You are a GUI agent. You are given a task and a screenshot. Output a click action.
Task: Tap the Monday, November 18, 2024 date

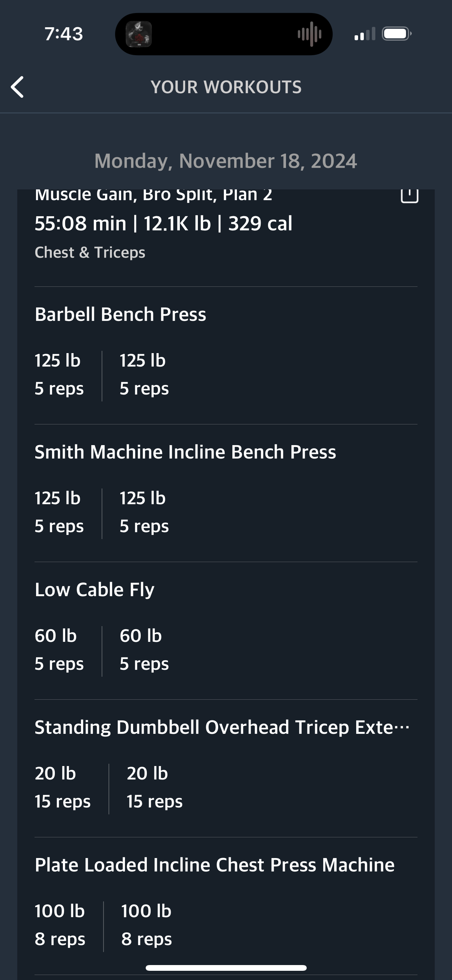[226, 161]
